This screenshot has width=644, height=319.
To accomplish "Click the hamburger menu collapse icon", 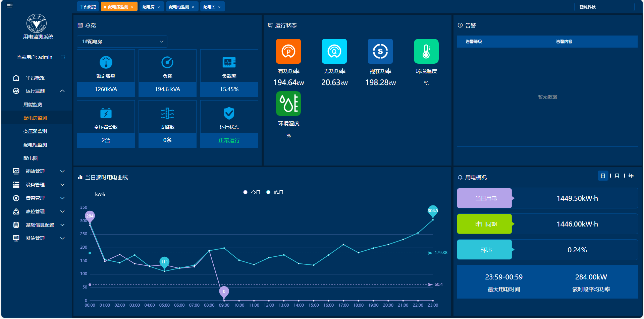I will tap(10, 5).
